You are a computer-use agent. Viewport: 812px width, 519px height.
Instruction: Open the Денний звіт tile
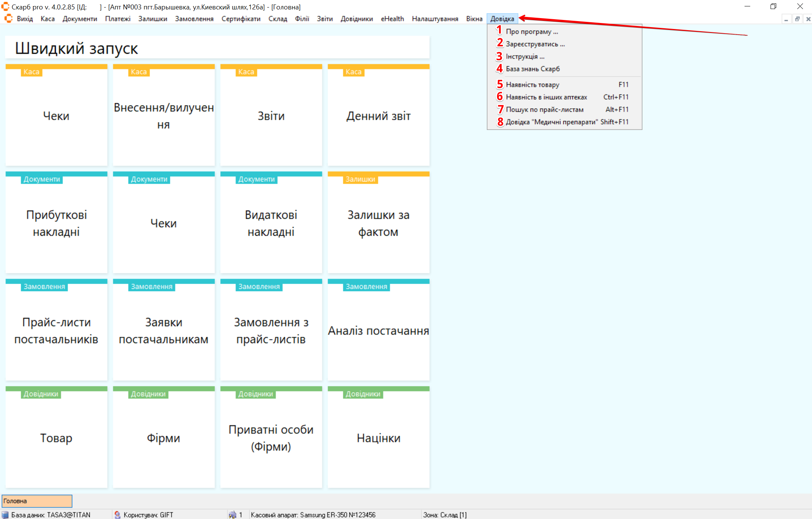pyautogui.click(x=378, y=116)
